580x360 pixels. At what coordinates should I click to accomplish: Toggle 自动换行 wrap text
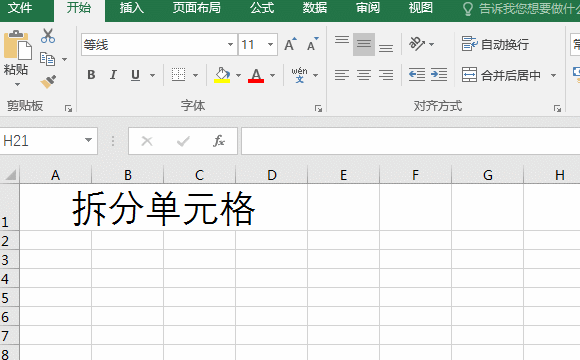click(x=495, y=44)
